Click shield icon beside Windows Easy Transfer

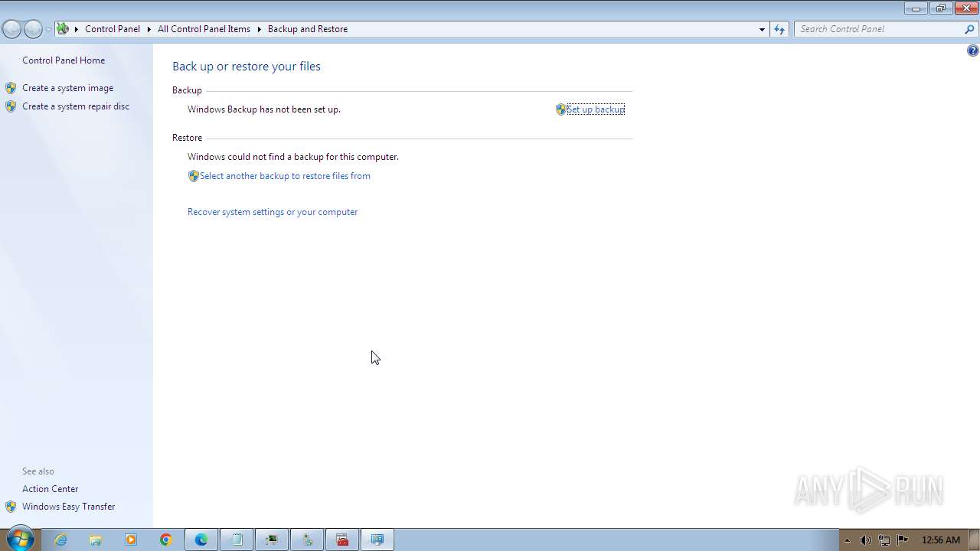pos(10,507)
